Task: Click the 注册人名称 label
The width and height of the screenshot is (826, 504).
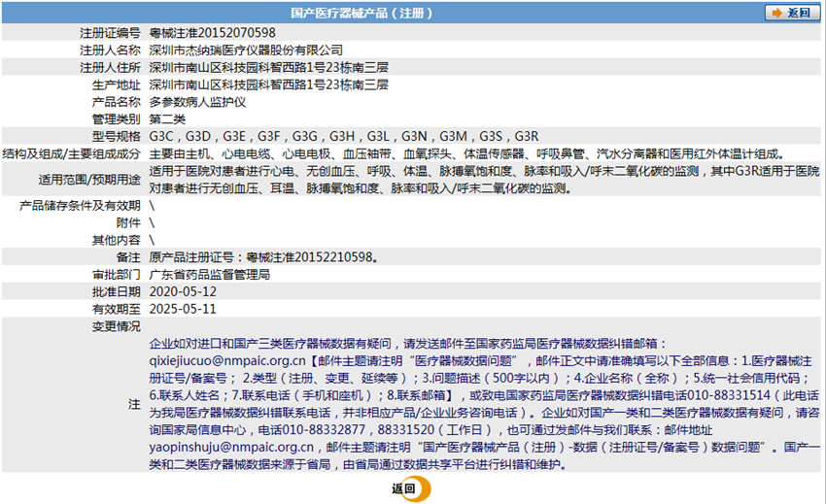Action: click(110, 50)
